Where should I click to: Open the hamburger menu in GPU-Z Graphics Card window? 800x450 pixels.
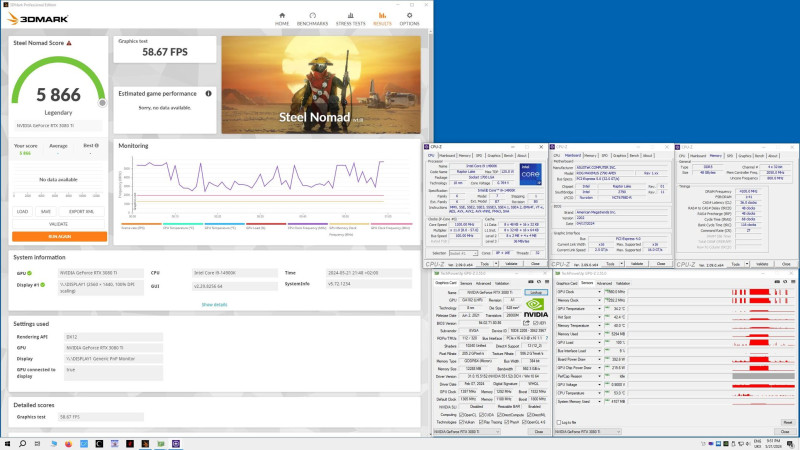click(546, 282)
